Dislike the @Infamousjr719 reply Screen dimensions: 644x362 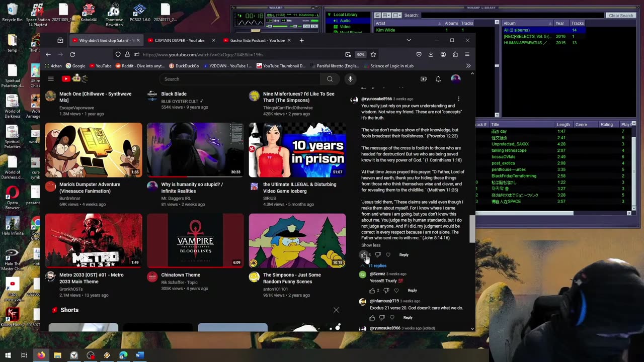(x=382, y=318)
